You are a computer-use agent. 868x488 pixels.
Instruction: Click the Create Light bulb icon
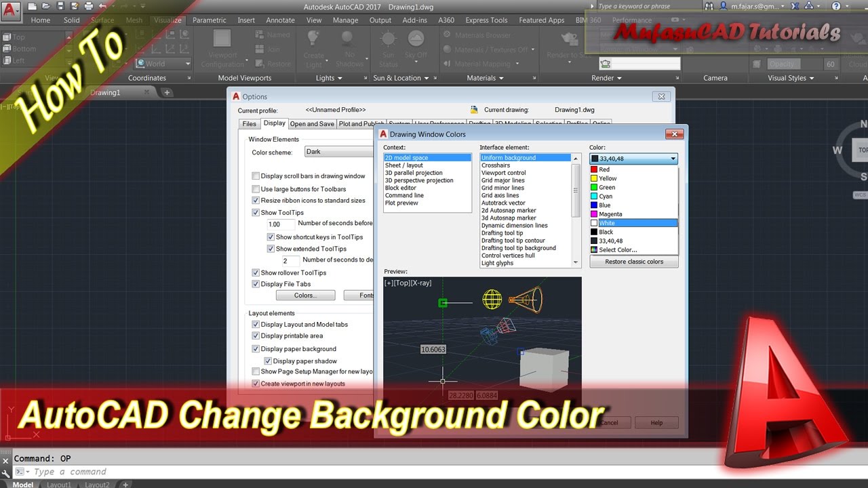[x=313, y=39]
